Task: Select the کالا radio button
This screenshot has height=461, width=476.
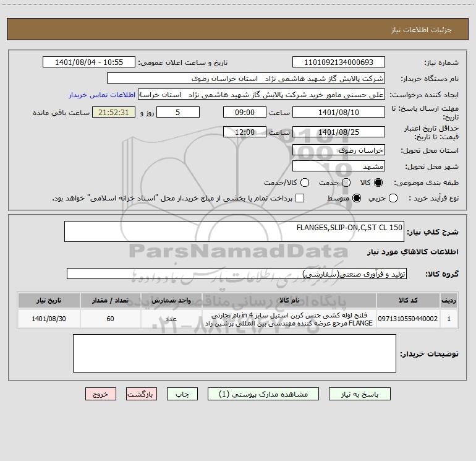Action: 378,183
